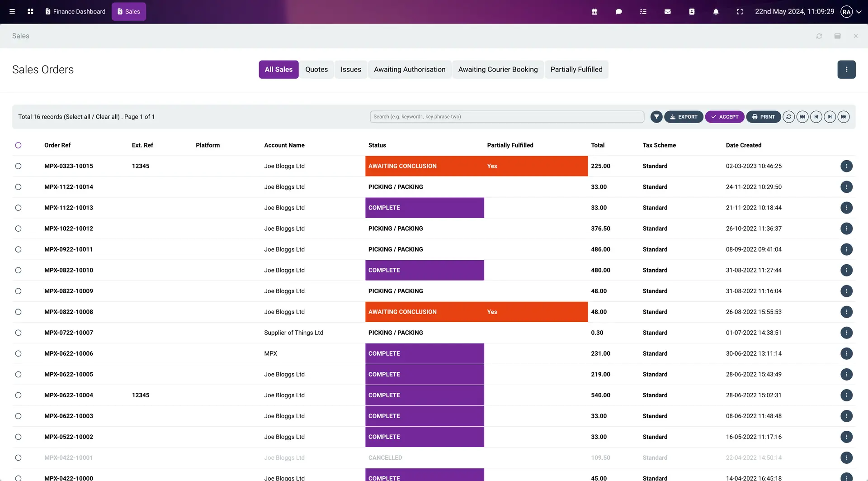868x481 pixels.
Task: Click the sales order search field
Action: 507,117
